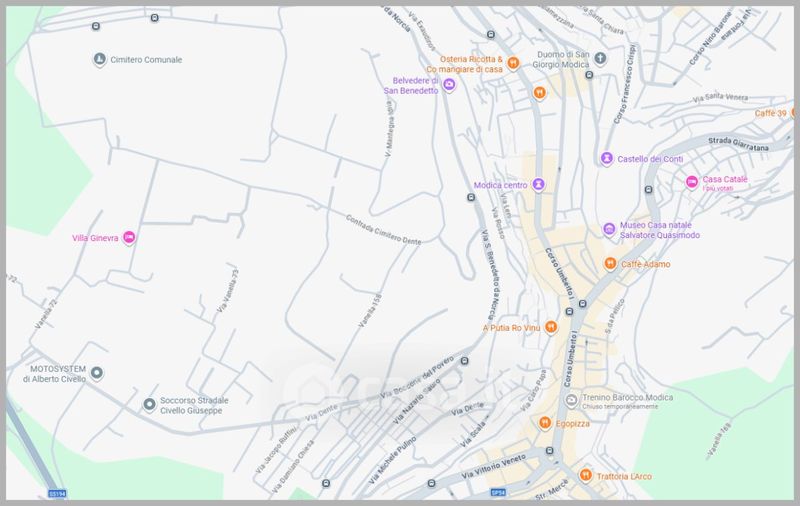Click the Museo Casa natale Quasimodo icon

[x=609, y=230]
